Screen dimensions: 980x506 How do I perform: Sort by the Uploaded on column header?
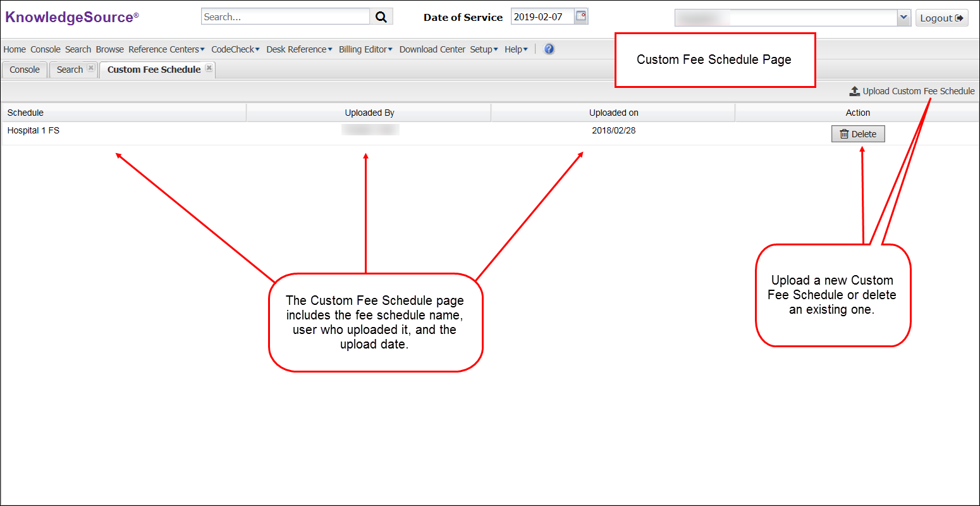click(613, 113)
